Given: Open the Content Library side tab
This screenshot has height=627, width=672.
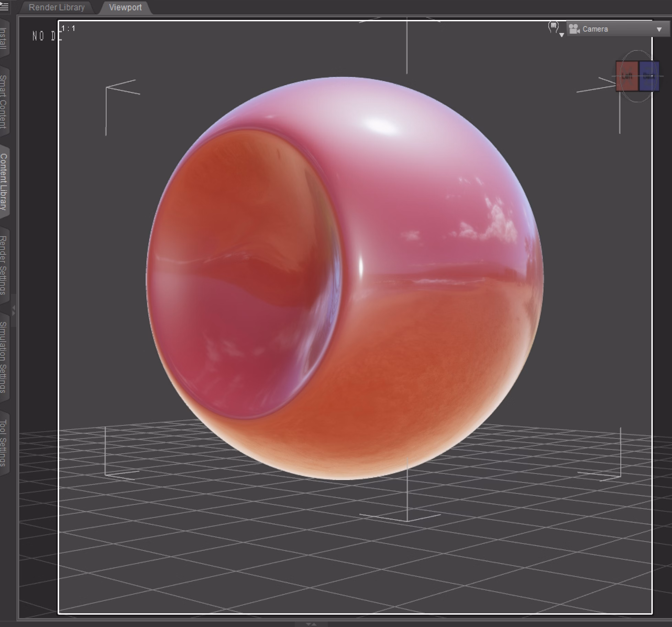Looking at the screenshot, I should point(3,181).
